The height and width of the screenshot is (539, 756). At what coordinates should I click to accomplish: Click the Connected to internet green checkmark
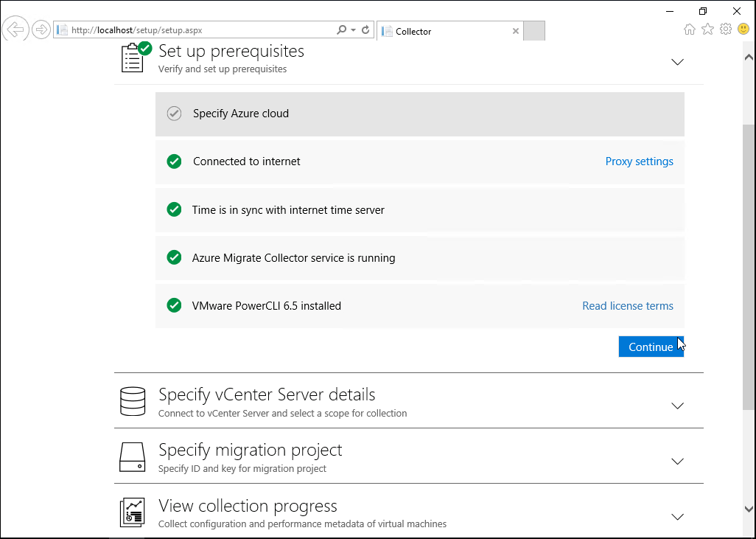(174, 161)
